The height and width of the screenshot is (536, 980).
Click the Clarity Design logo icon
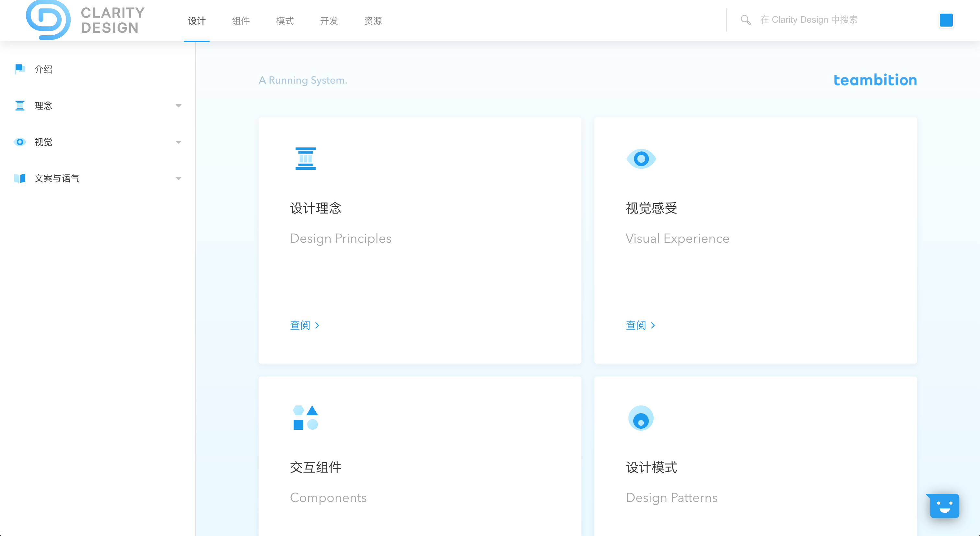click(48, 20)
